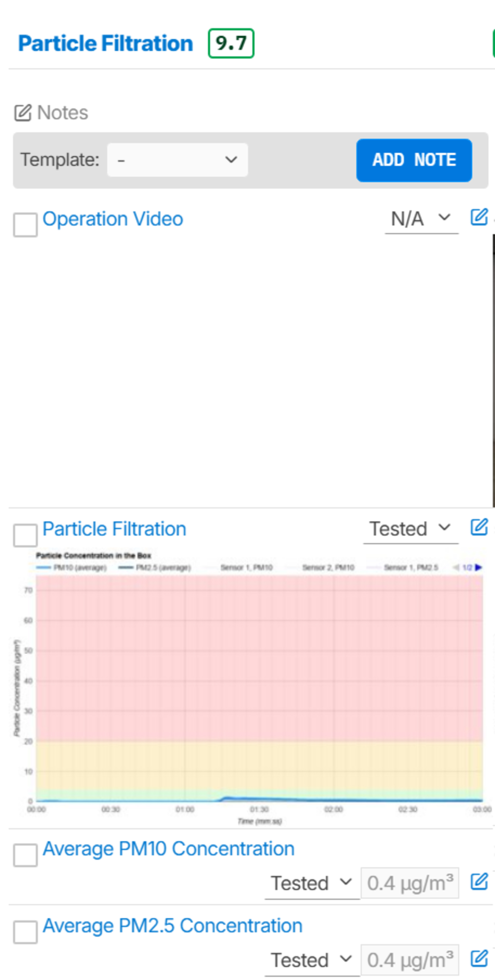Expand the N/A status dropdown for Operation Video
The image size is (495, 980).
421,219
